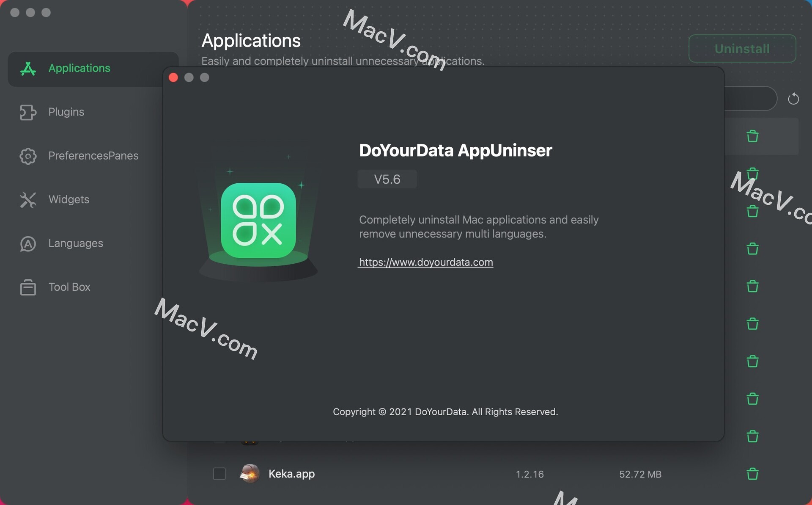Click the Applications page heading
The height and width of the screenshot is (505, 812).
251,41
